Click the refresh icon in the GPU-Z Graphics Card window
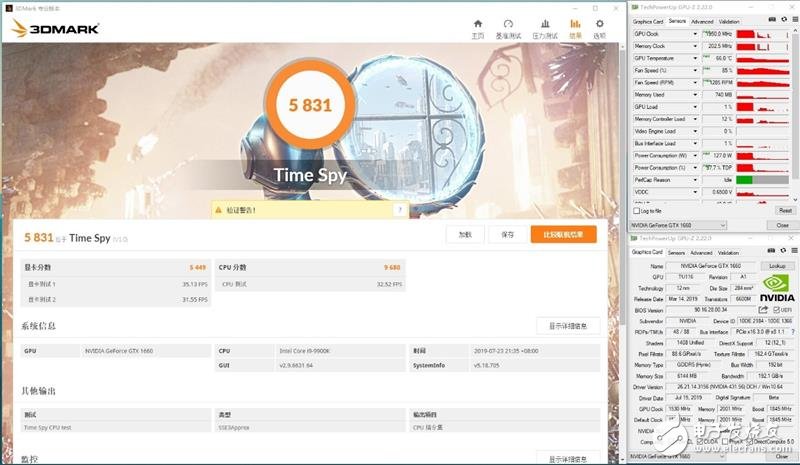The image size is (800, 465). (783, 250)
